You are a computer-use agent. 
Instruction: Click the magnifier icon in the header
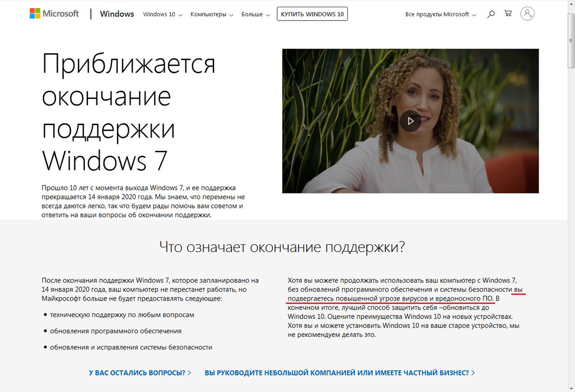coord(490,14)
